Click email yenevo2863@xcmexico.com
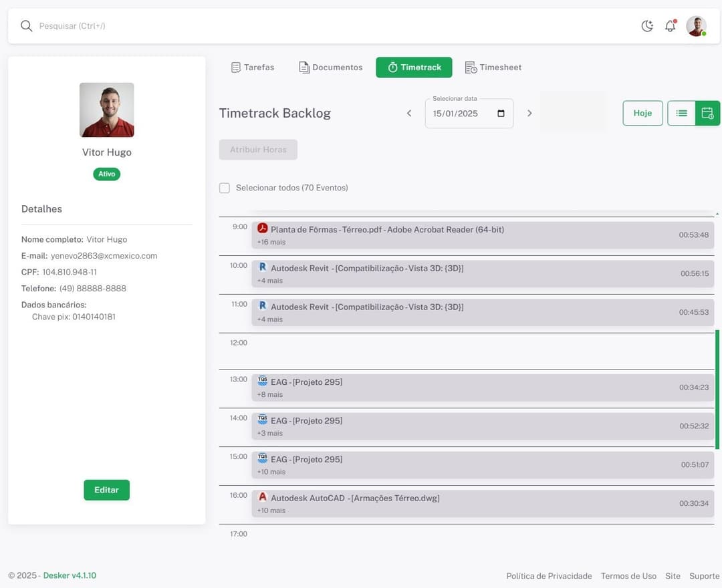Image resolution: width=722 pixels, height=588 pixels. (x=104, y=257)
